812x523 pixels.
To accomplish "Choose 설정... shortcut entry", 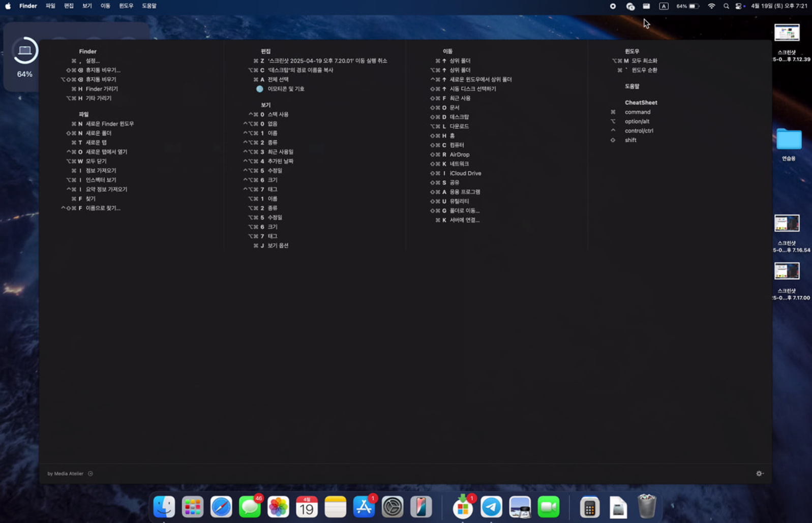I will click(93, 61).
